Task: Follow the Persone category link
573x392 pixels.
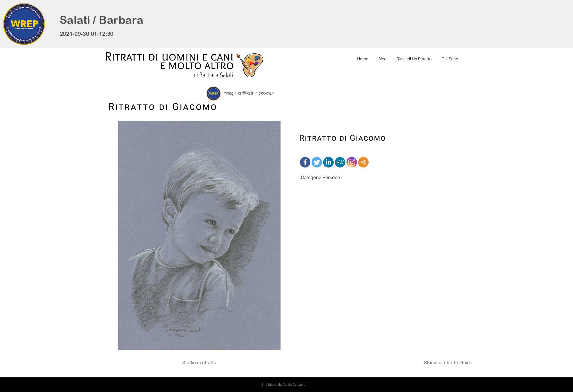Action: click(x=331, y=178)
